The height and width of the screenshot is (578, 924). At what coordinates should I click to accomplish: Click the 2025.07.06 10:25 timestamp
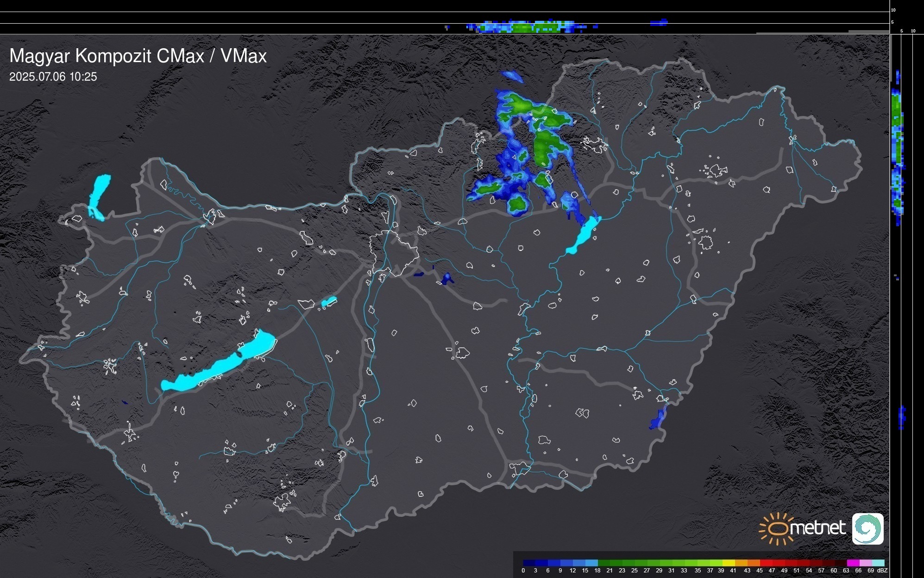(53, 77)
